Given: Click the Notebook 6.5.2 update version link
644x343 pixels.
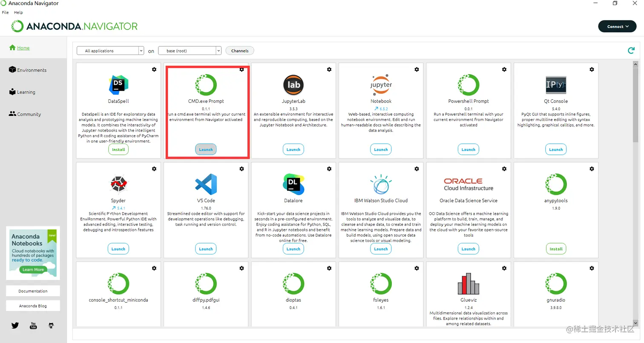Looking at the screenshot, I should [x=381, y=109].
